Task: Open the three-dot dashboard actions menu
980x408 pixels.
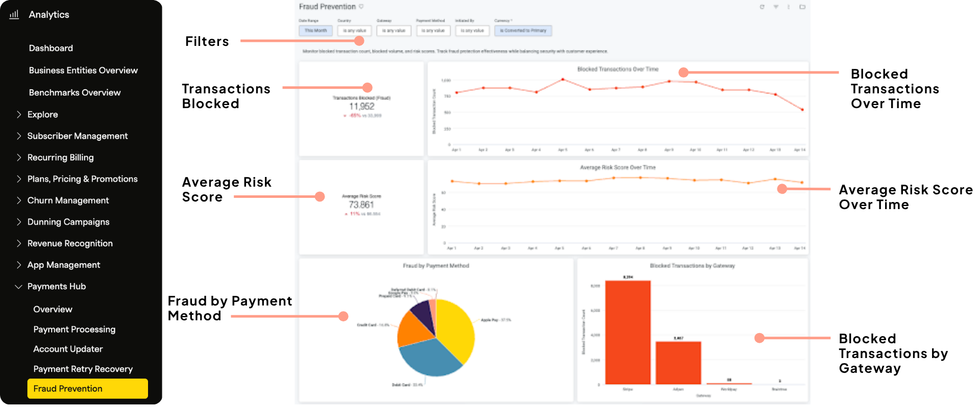Action: 789,7
